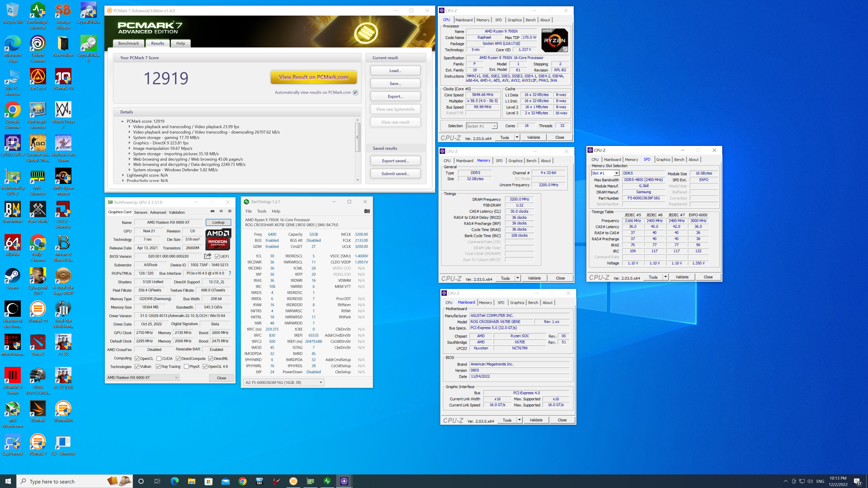Click PCMark details scrollbar down arrow
This screenshot has width=868, height=488.
pyautogui.click(x=358, y=180)
